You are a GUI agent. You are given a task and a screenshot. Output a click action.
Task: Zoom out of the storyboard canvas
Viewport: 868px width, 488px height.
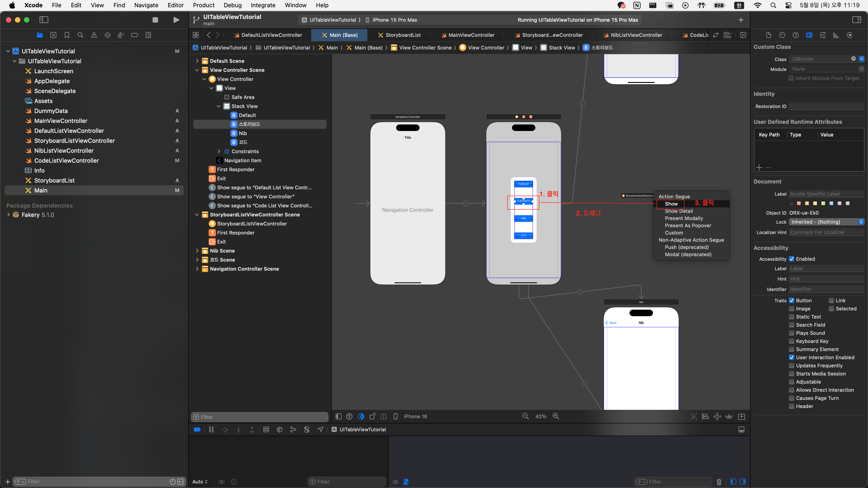(x=525, y=416)
